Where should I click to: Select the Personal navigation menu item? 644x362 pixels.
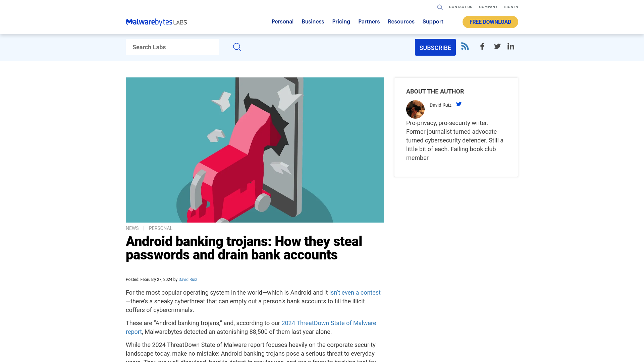pos(283,22)
